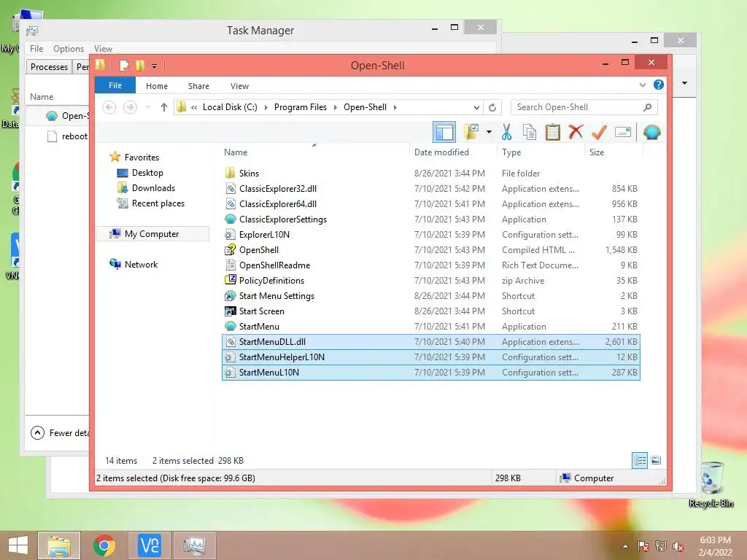
Task: Show hidden tray icons arrow
Action: (x=625, y=546)
